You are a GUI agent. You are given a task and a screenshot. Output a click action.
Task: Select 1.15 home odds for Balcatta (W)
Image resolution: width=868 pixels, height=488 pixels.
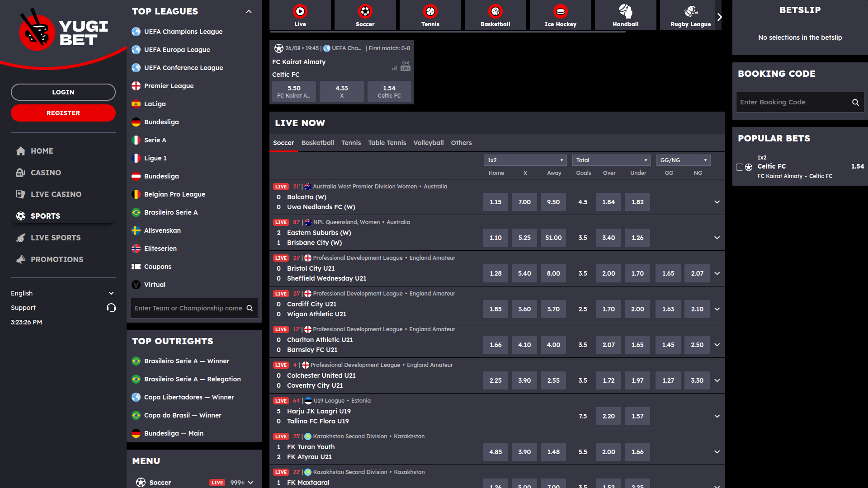tap(495, 202)
